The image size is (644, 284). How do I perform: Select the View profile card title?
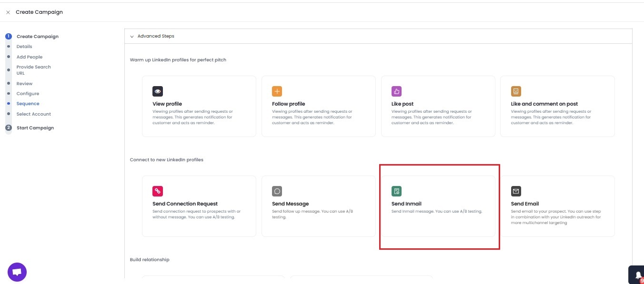click(167, 104)
